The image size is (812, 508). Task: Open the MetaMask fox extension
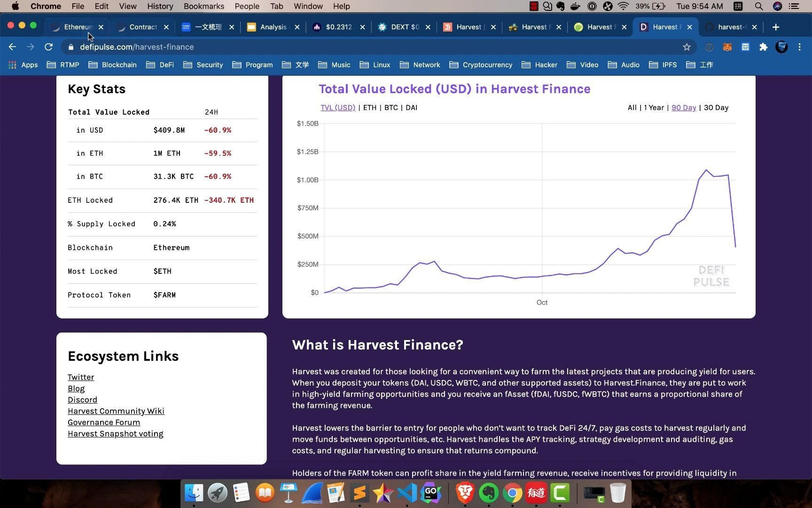pyautogui.click(x=727, y=47)
